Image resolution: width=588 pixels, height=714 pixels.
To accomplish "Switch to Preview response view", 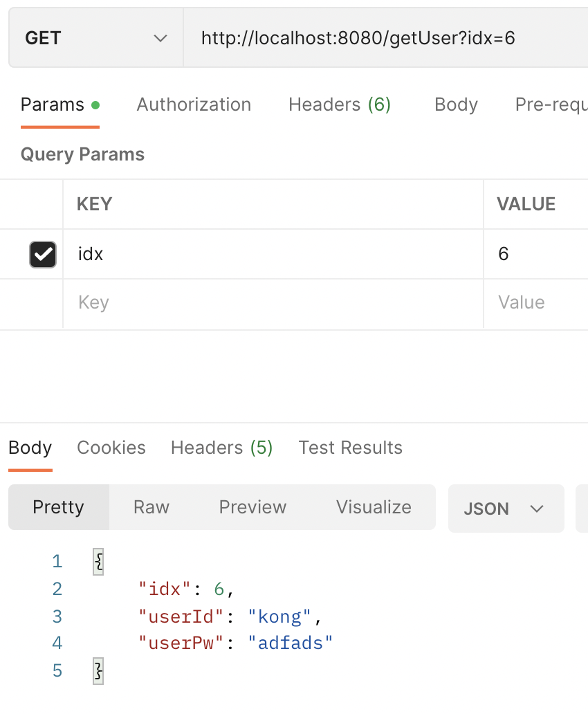I will point(252,507).
